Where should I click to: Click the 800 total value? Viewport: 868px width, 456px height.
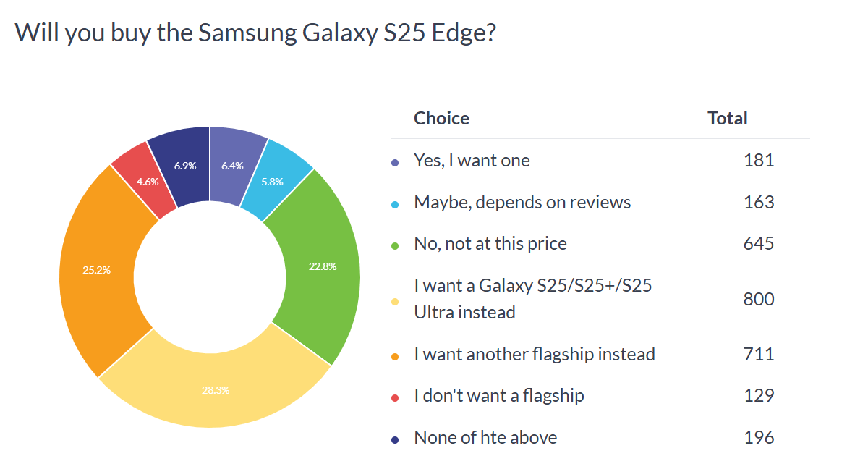coord(759,299)
